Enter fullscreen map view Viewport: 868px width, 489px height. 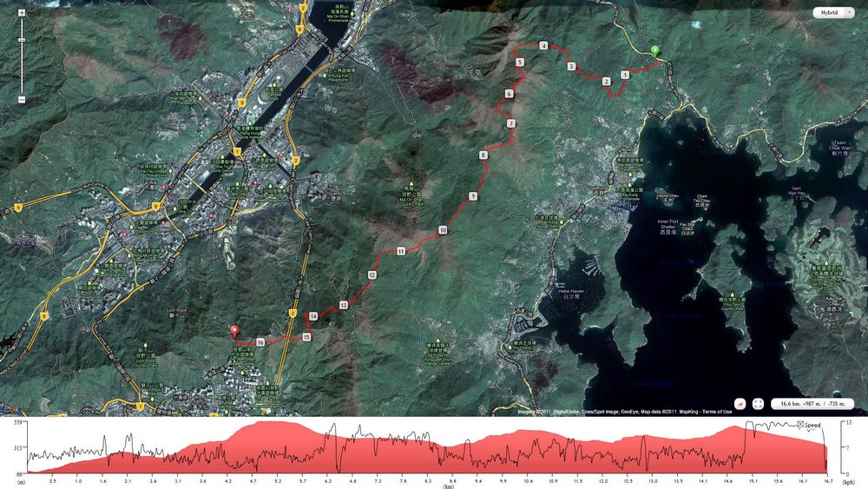[x=758, y=404]
